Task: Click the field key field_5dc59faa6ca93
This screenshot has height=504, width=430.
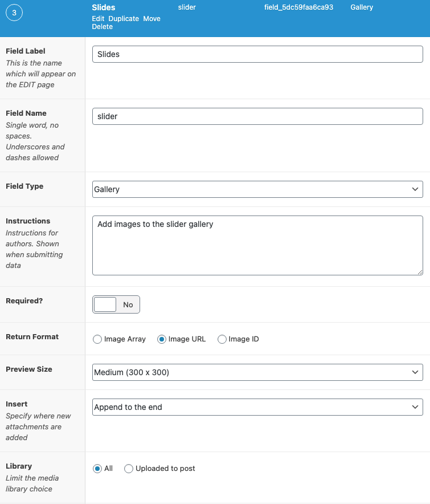Action: (302, 7)
